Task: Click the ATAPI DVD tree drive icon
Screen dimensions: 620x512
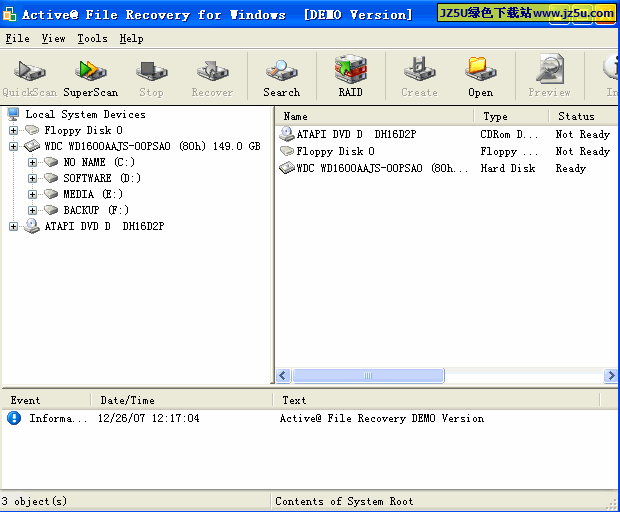Action: (x=32, y=226)
